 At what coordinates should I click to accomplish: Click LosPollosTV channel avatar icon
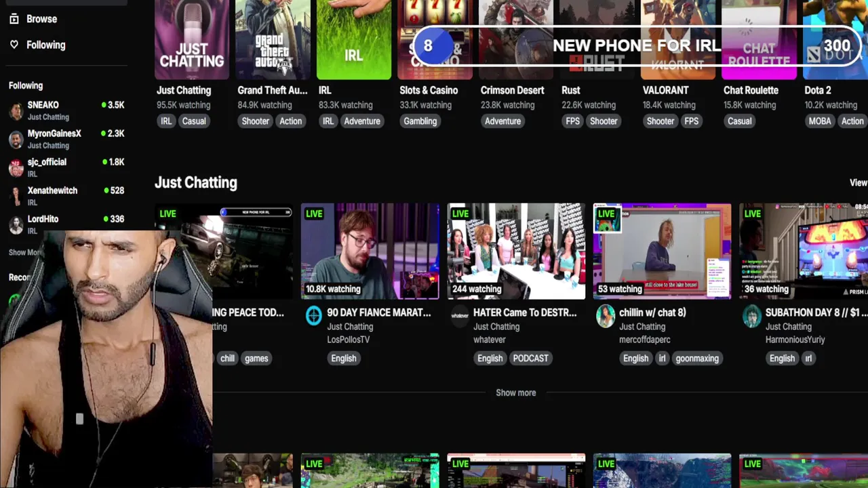(313, 316)
